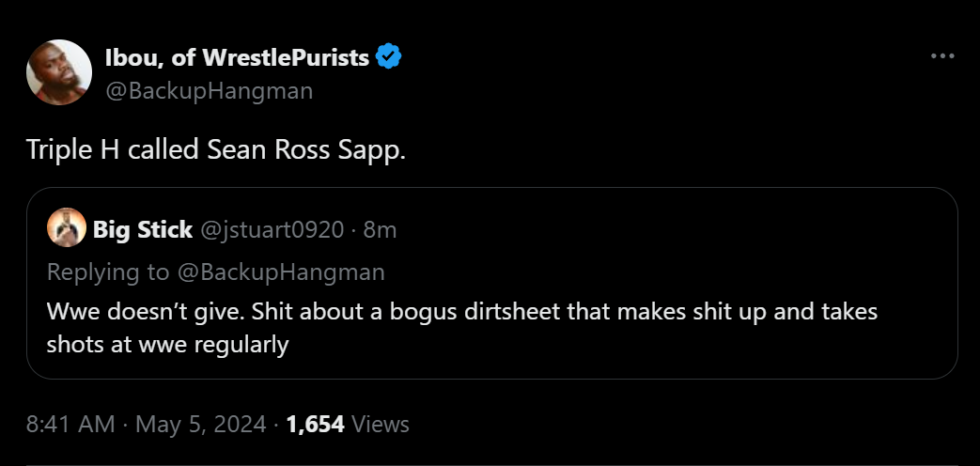
Task: Click the blue verified badge
Action: (389, 57)
